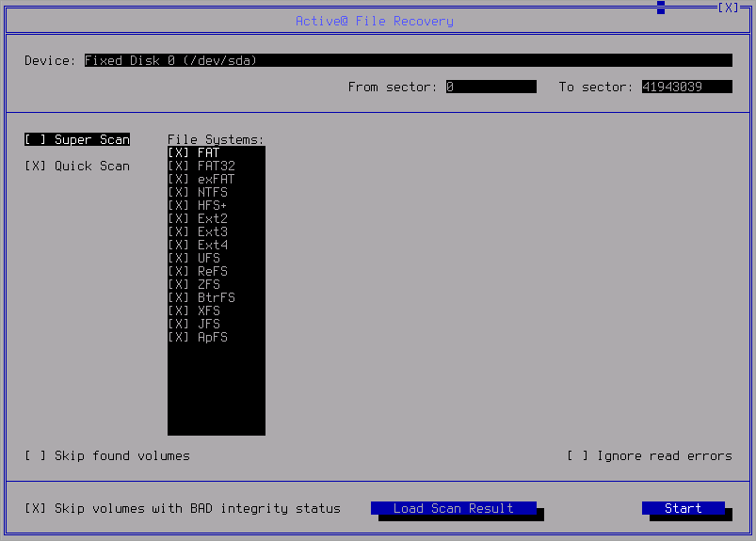This screenshot has height=541, width=756.
Task: Click the To sector input field
Action: tap(687, 87)
